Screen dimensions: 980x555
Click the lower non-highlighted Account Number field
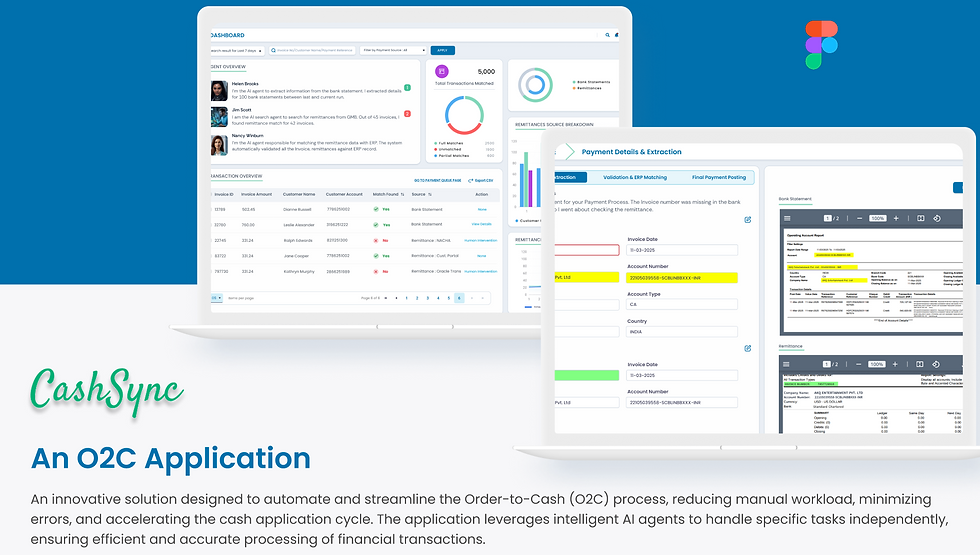tap(682, 402)
